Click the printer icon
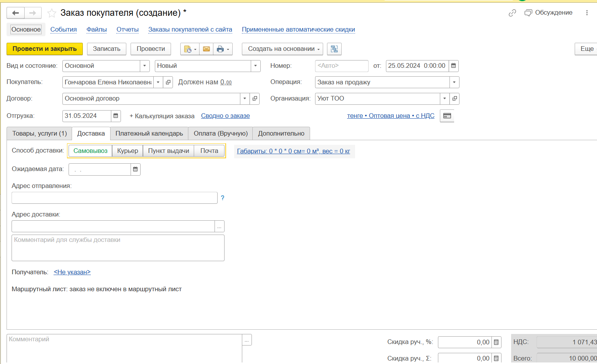The image size is (597, 364). [220, 49]
